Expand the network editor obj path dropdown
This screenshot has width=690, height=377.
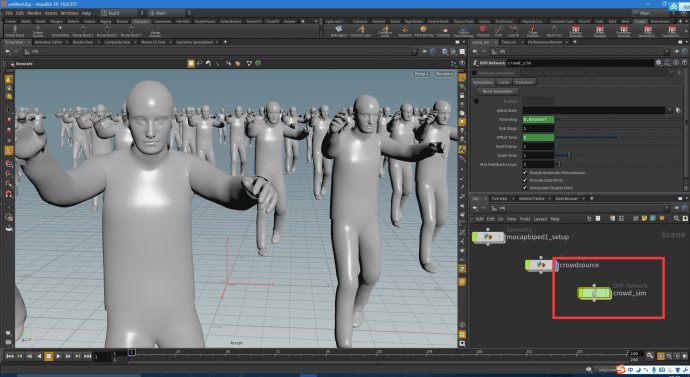(666, 208)
